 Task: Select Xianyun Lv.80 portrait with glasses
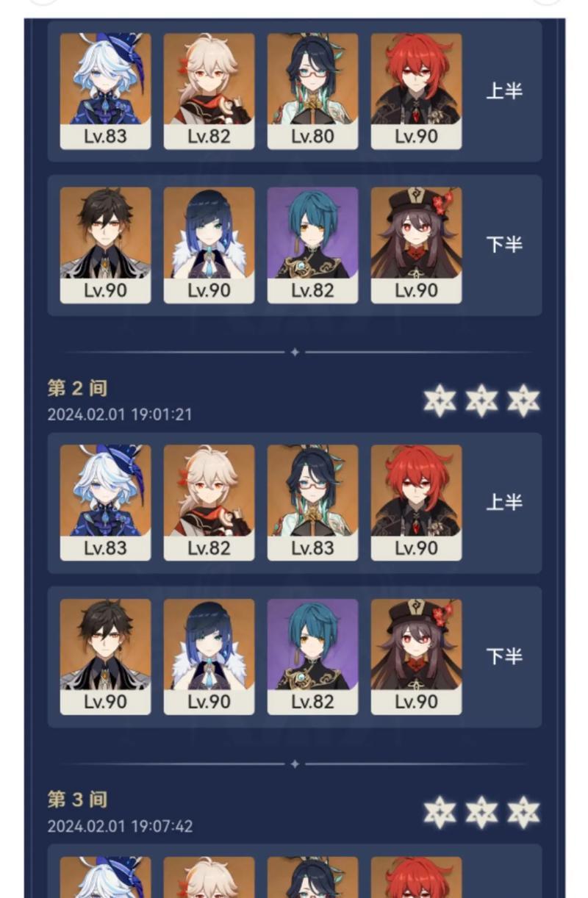(x=312, y=91)
